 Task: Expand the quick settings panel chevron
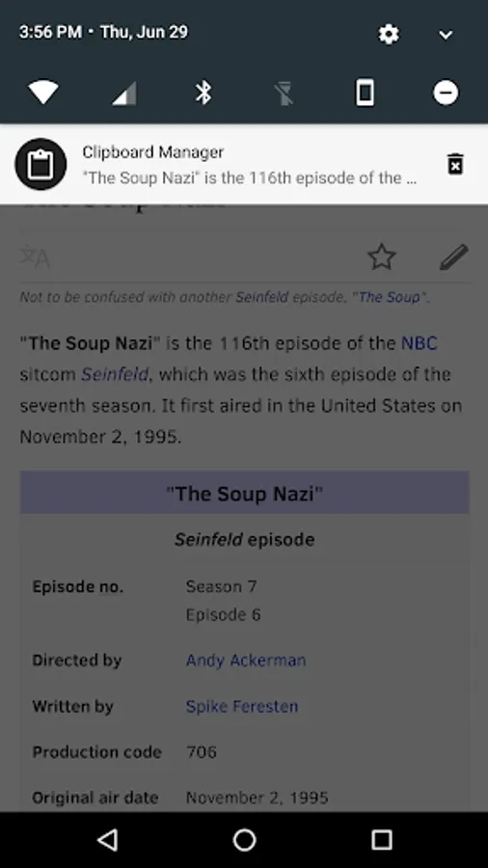(x=446, y=35)
